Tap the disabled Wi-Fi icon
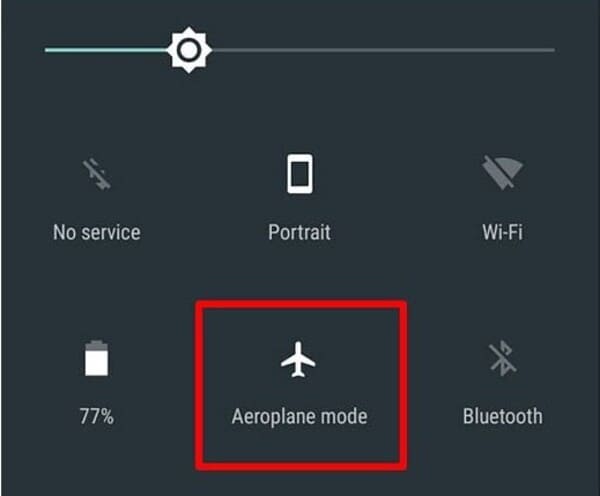The width and height of the screenshot is (600, 496). point(502,172)
